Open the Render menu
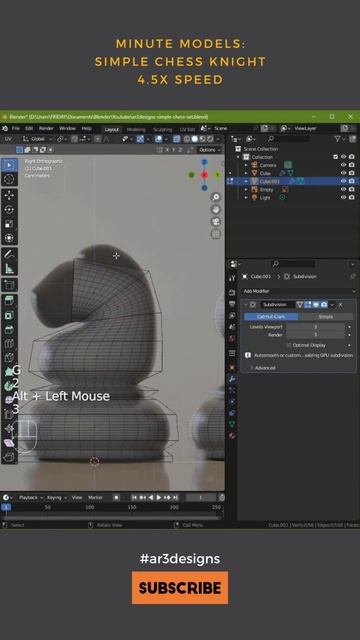Image resolution: width=360 pixels, height=640 pixels. coord(46,129)
